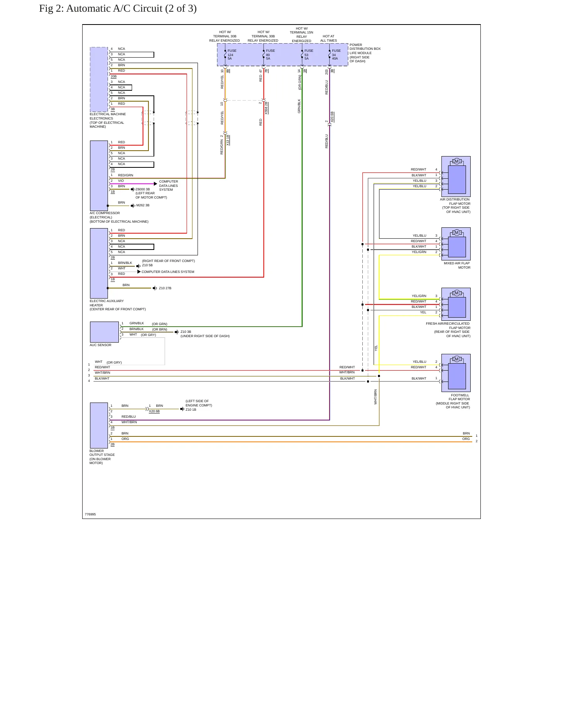This screenshot has width=563, height=728.
Task: Select the Z10 1B ground symbol
Action: [x=182, y=409]
